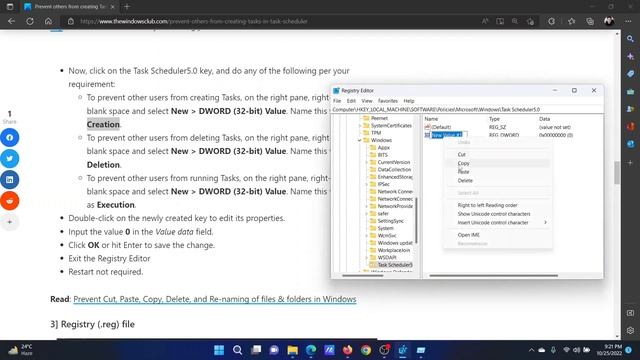Viewport: 640px width, 360px height.
Task: Click the plus icon to customize sidebar
Action: 631,162
